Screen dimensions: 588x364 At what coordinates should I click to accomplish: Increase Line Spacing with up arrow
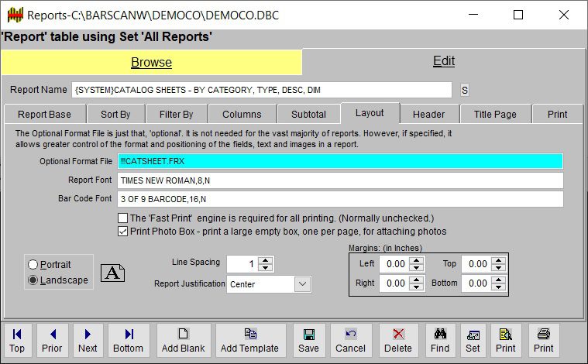click(x=266, y=259)
